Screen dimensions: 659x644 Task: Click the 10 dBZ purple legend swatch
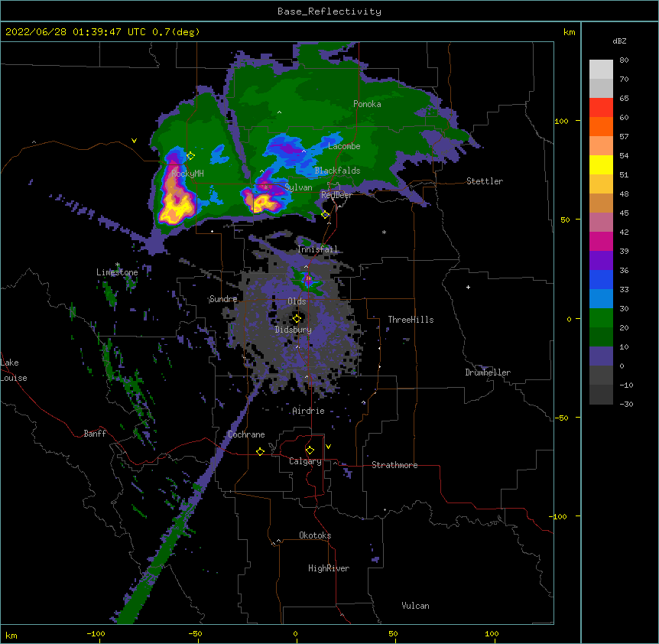(601, 356)
